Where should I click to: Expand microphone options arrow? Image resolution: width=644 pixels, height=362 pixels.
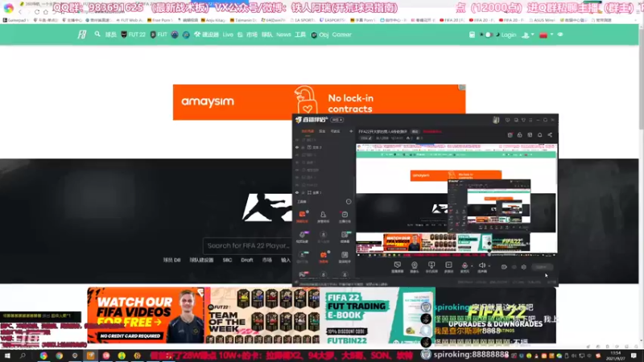point(472,266)
